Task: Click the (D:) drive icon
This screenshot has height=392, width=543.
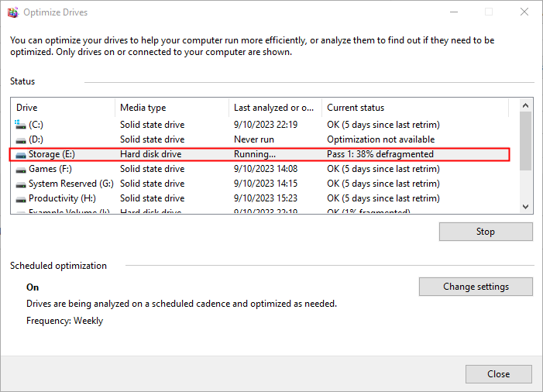Action: click(x=20, y=139)
